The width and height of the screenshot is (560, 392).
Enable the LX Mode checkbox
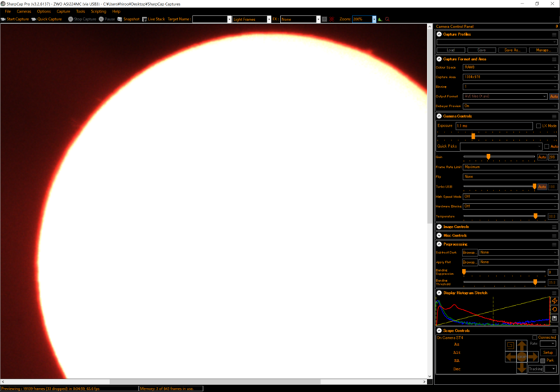[538, 126]
